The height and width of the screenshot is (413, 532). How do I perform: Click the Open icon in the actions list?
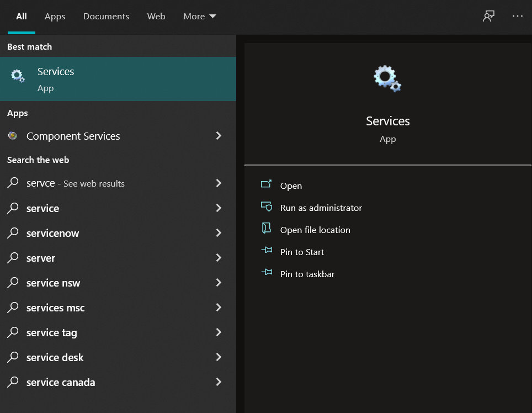click(267, 184)
